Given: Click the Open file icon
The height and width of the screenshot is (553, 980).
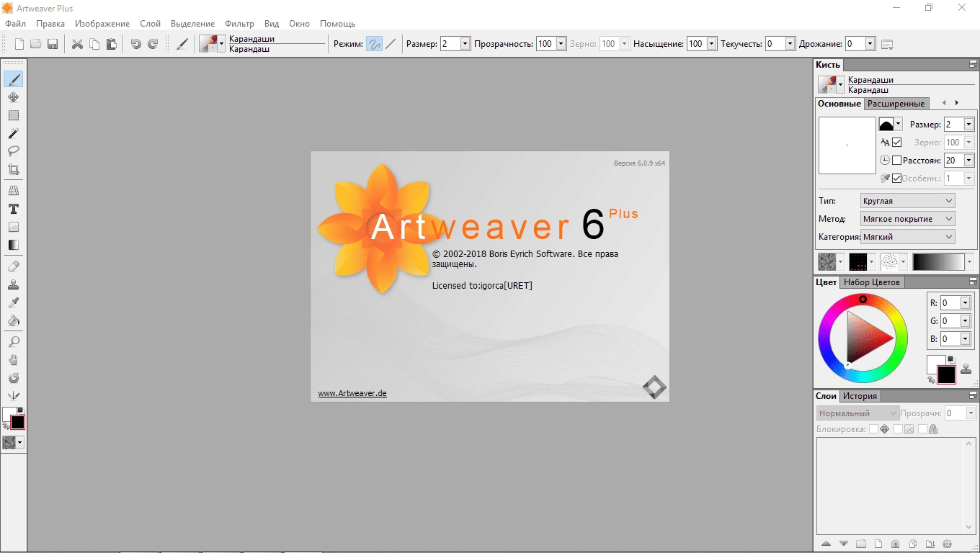Looking at the screenshot, I should tap(35, 45).
